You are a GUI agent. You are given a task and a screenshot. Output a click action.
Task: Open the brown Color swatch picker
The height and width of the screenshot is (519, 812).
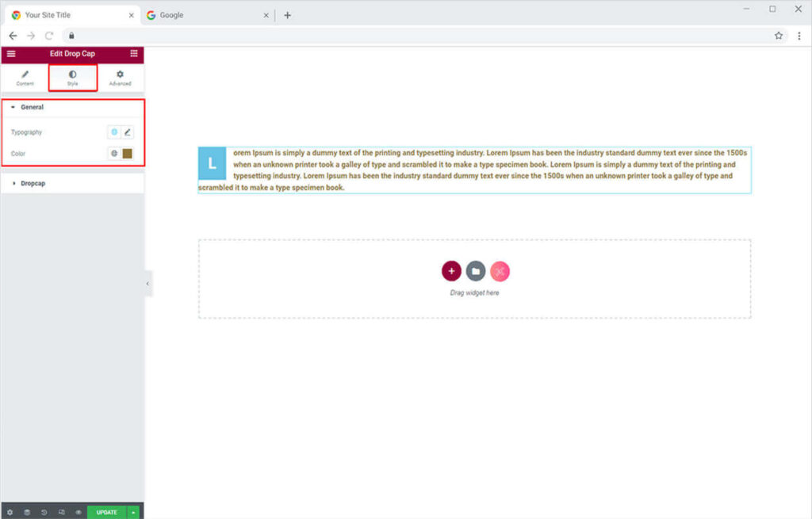(x=128, y=154)
